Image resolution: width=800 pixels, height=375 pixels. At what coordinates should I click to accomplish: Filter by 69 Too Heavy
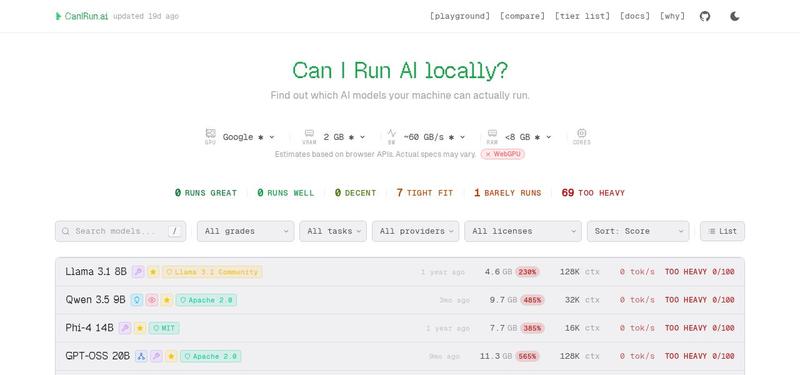point(593,193)
